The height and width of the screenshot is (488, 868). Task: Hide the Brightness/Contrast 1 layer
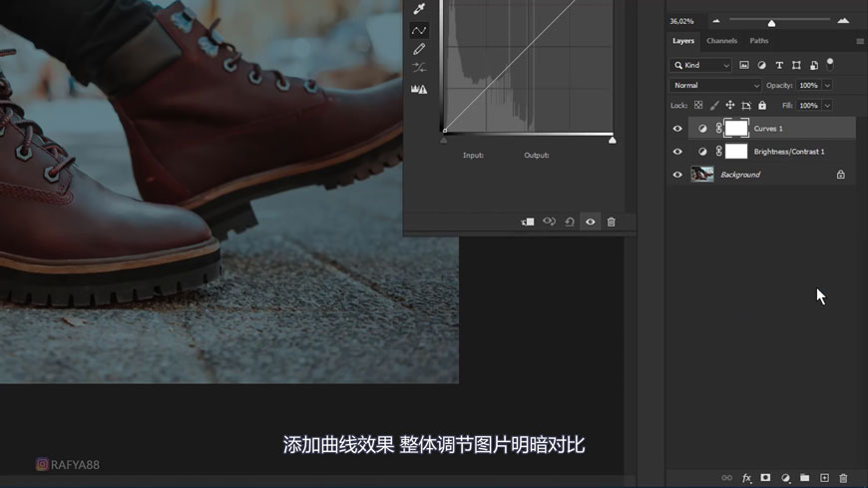[x=677, y=152]
